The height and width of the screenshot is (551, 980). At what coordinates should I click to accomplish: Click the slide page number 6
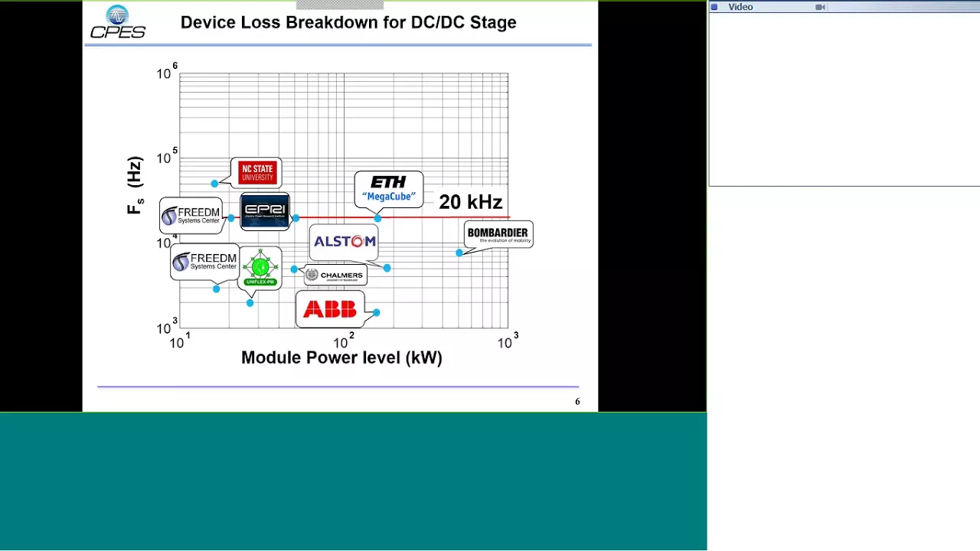[577, 401]
